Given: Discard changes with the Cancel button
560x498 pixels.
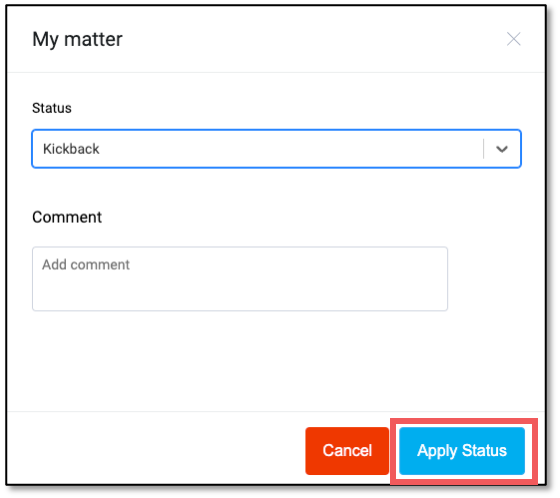Looking at the screenshot, I should 347,450.
